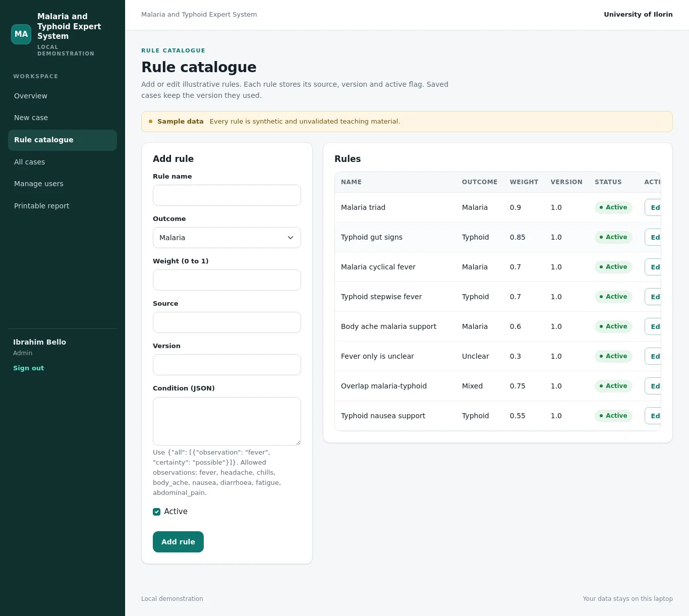
Task: Toggle the Active checkbox in Add rule
Action: [156, 512]
